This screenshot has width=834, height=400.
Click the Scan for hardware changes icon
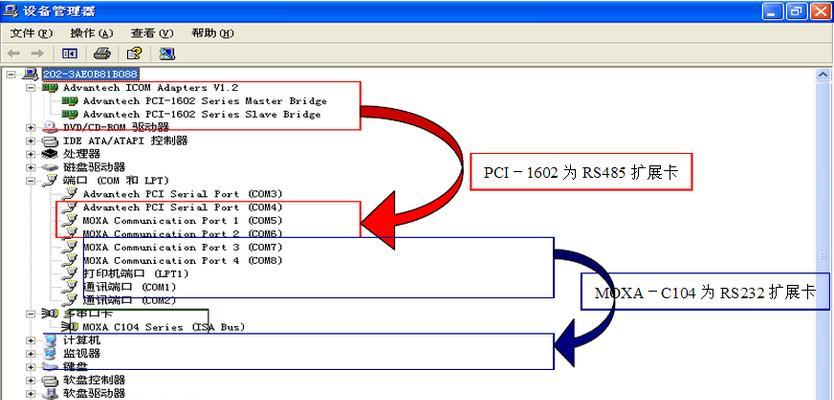click(x=167, y=54)
